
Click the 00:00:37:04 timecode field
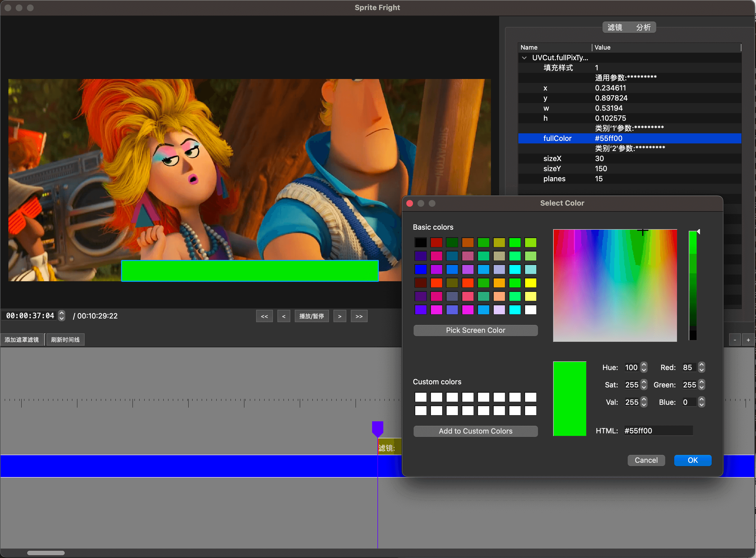pos(30,316)
